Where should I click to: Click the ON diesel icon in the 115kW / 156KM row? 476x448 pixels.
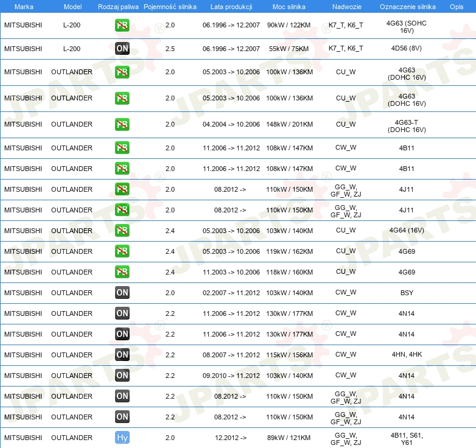tap(122, 354)
